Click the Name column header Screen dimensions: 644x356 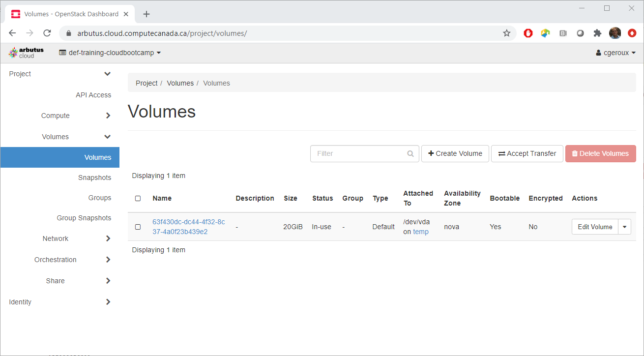click(x=162, y=198)
